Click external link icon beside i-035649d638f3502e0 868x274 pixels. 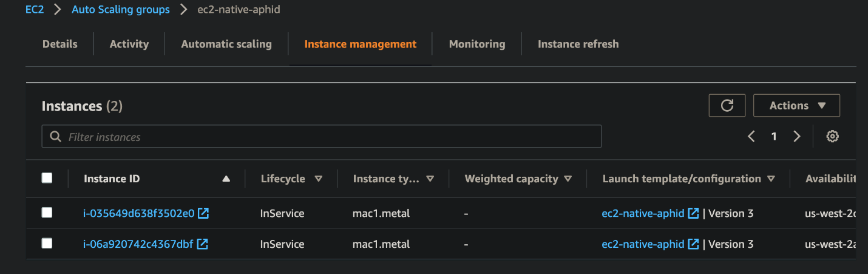coord(204,213)
